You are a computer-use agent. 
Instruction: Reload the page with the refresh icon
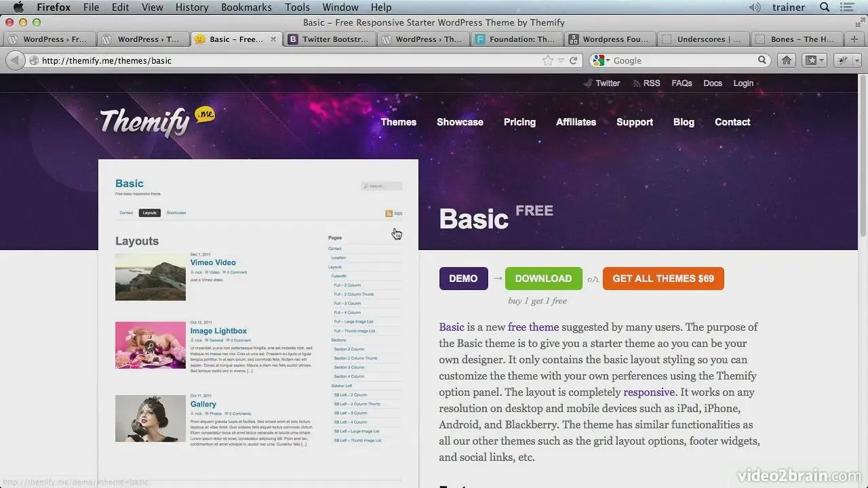573,60
